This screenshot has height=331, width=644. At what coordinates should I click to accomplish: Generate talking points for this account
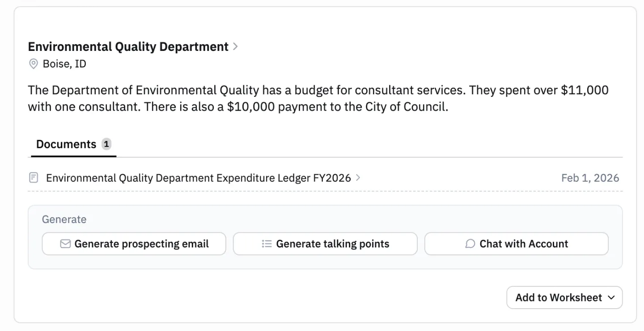pyautogui.click(x=325, y=244)
